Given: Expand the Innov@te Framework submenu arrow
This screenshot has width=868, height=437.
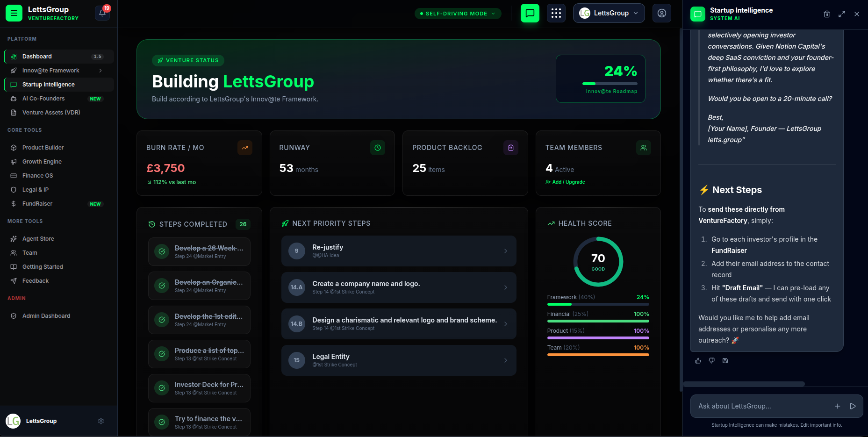Looking at the screenshot, I should click(100, 71).
